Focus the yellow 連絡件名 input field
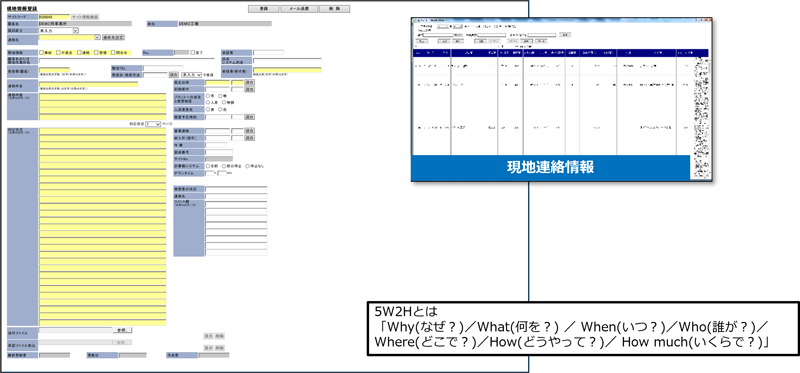 (x=88, y=84)
